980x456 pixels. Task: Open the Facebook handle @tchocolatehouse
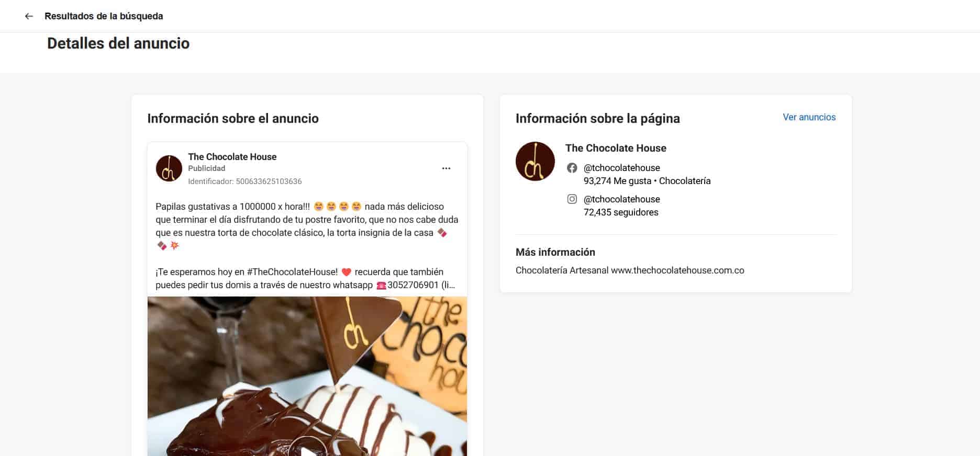(622, 168)
